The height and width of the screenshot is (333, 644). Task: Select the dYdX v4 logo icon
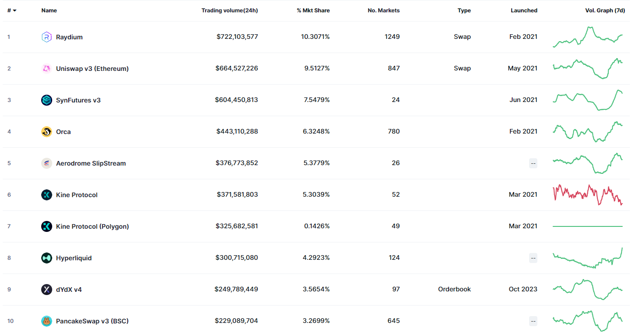point(47,290)
